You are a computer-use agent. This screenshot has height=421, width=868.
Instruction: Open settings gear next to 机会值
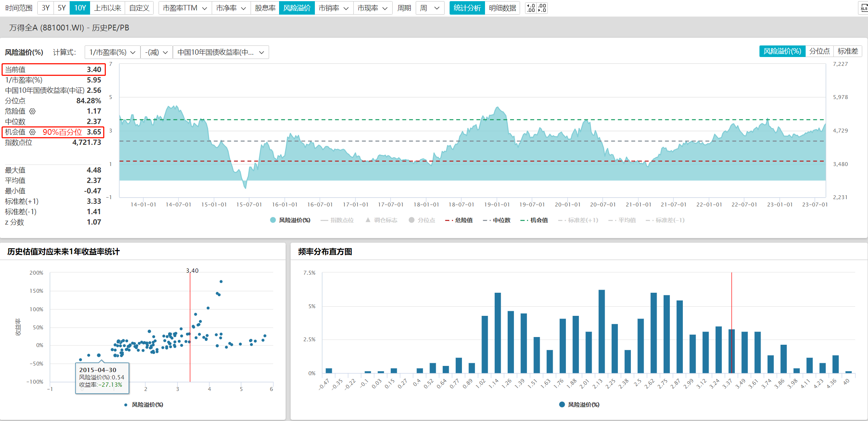click(33, 132)
